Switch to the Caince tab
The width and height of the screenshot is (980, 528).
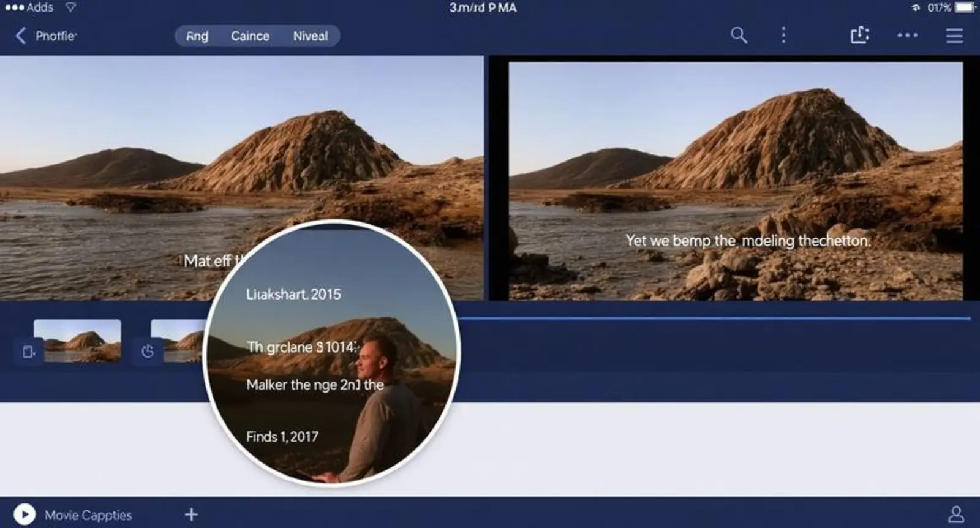250,36
